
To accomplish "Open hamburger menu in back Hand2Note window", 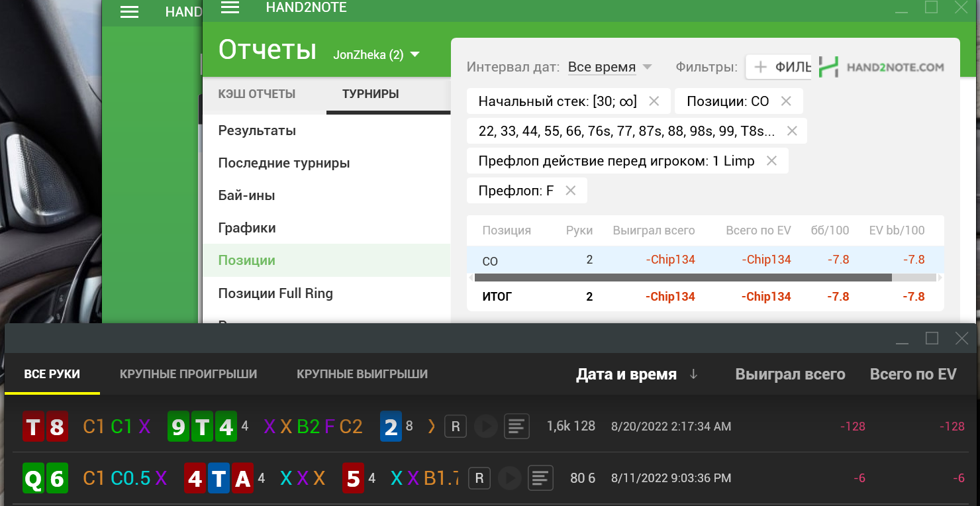I will (x=129, y=12).
